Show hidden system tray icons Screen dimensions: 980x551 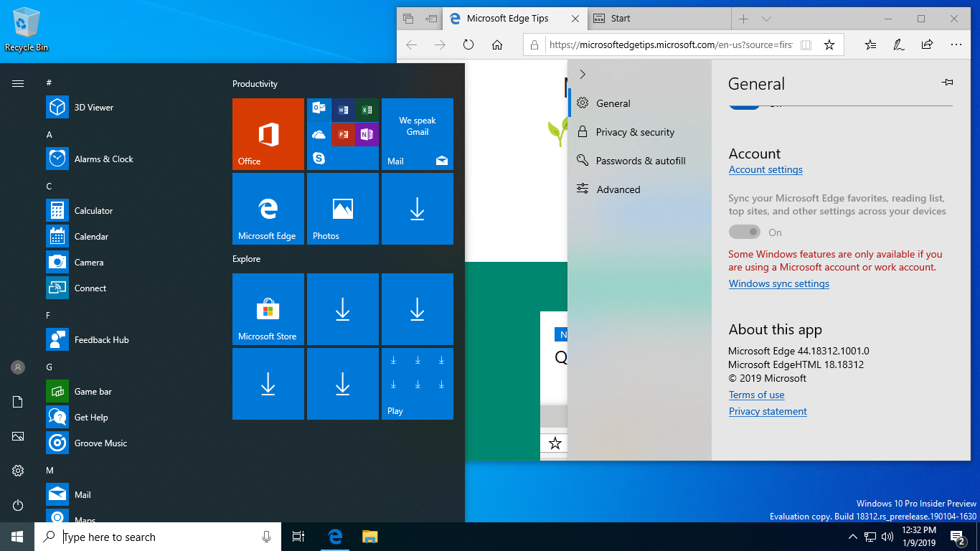point(853,537)
